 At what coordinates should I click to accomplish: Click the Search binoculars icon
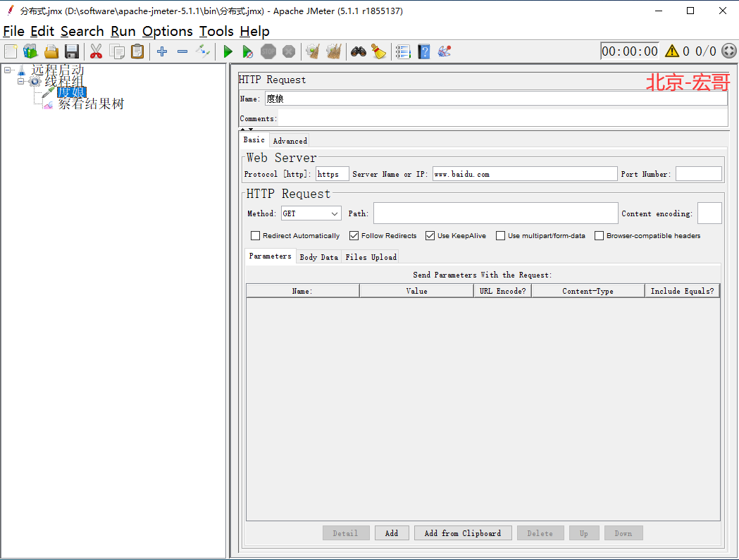pos(358,51)
